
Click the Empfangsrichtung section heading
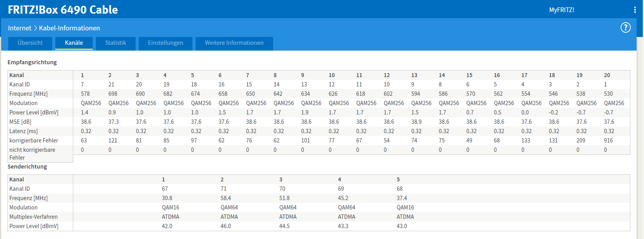(x=32, y=62)
